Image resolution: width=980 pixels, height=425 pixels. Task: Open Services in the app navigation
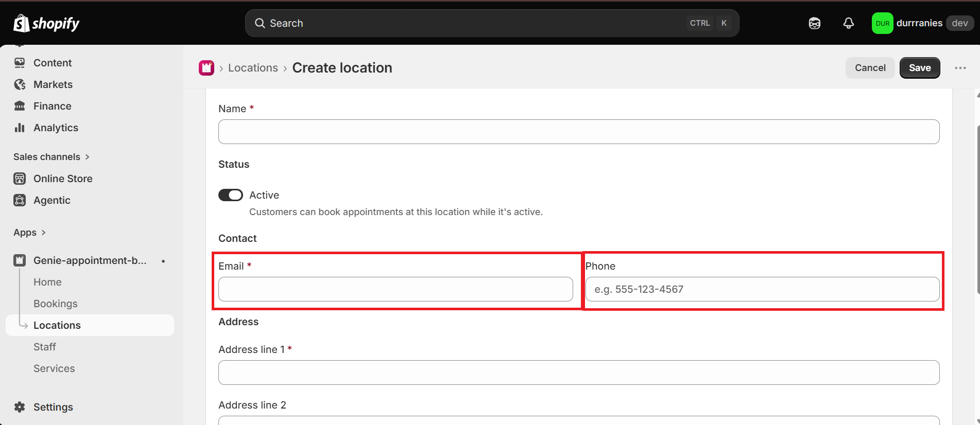[x=54, y=368]
